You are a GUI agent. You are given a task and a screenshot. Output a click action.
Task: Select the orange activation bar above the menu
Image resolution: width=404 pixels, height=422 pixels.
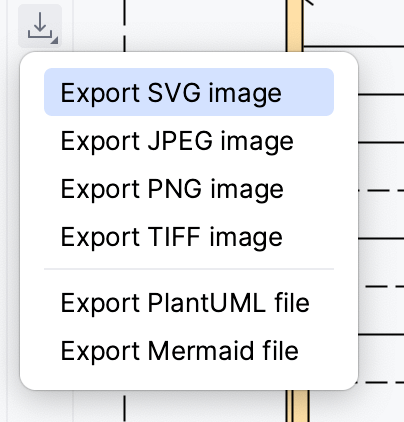[295, 26]
